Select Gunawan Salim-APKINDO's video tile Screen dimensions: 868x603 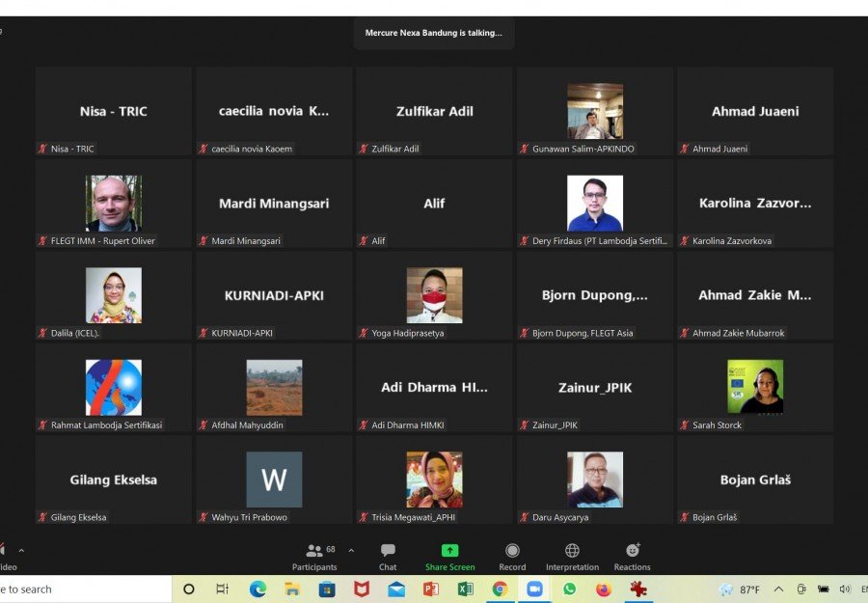point(595,111)
